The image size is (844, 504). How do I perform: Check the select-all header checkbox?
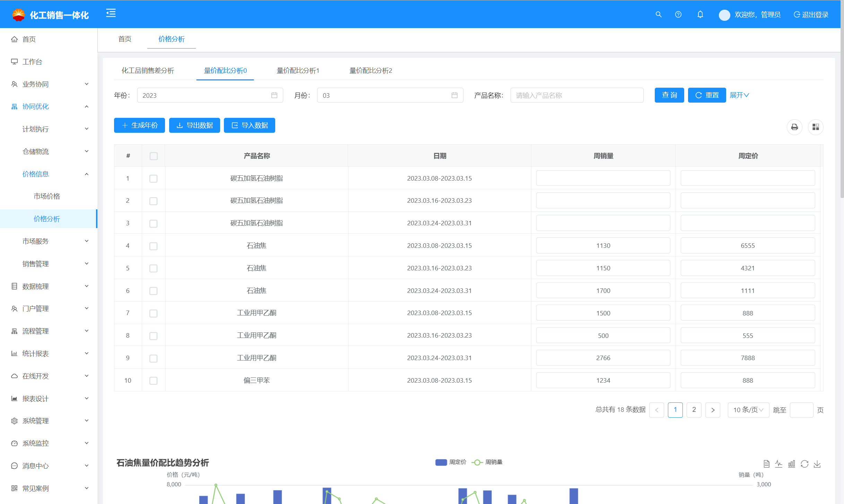(154, 156)
